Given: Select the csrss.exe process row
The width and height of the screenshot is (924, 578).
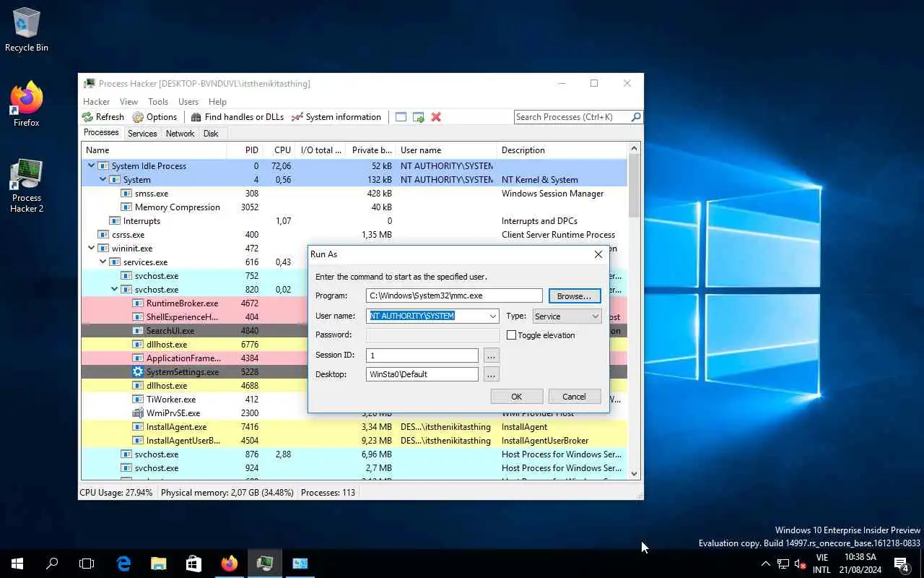Looking at the screenshot, I should (x=354, y=235).
